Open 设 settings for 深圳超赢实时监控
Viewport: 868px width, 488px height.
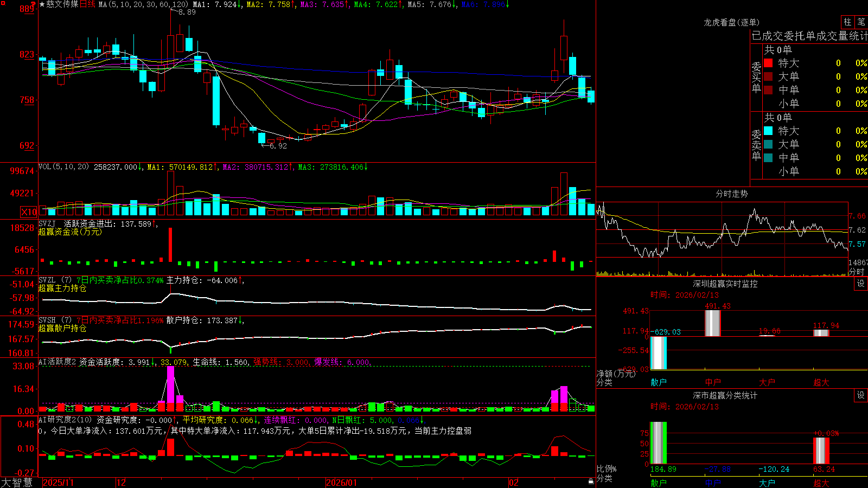[861, 284]
